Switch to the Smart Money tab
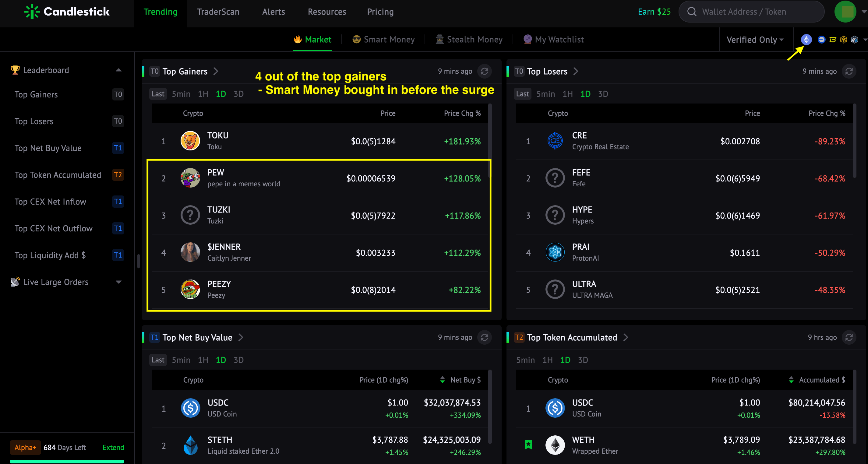Viewport: 868px width, 464px height. pyautogui.click(x=383, y=39)
